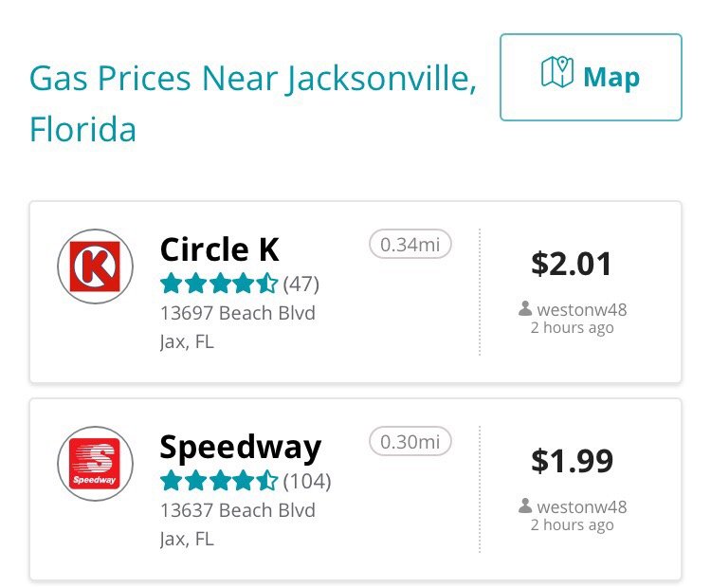Screen dimensions: 711x588
Task: Click the Speedway logo icon
Action: pyautogui.click(x=95, y=464)
